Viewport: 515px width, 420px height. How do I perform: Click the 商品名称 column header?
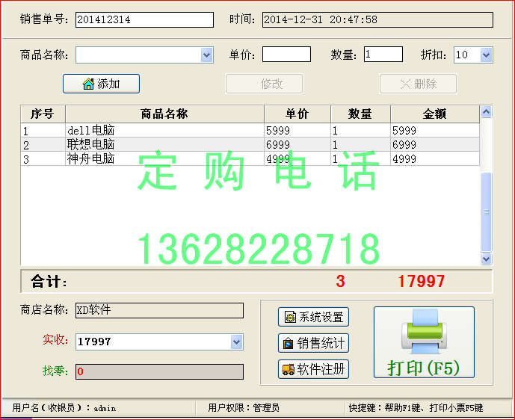[x=164, y=114]
